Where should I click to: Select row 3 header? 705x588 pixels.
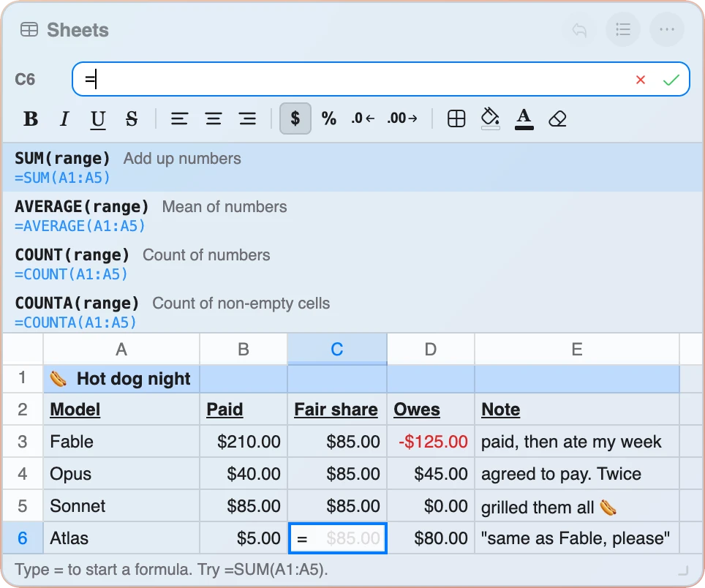23,442
